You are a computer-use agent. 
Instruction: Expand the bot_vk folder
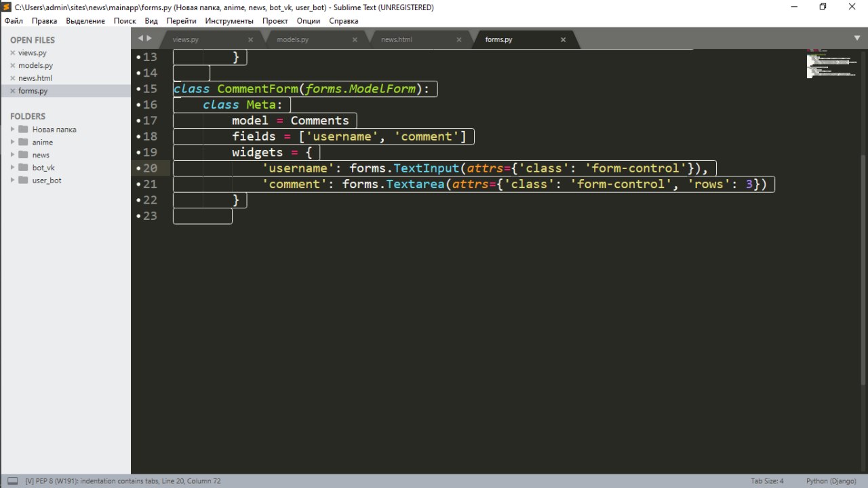tap(13, 168)
